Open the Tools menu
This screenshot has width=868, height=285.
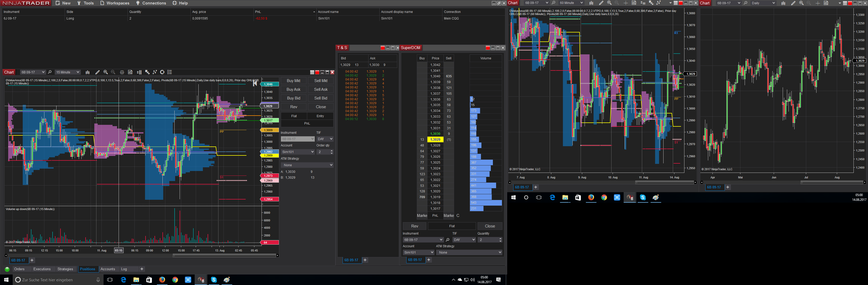[x=85, y=3]
